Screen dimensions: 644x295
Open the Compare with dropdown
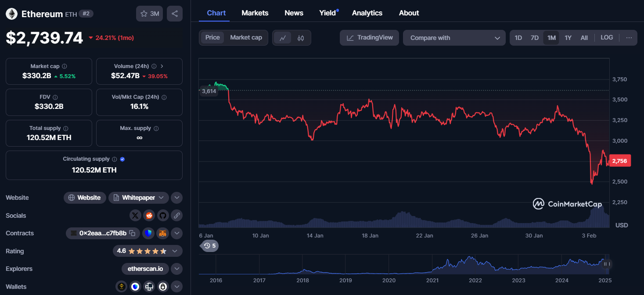[454, 38]
